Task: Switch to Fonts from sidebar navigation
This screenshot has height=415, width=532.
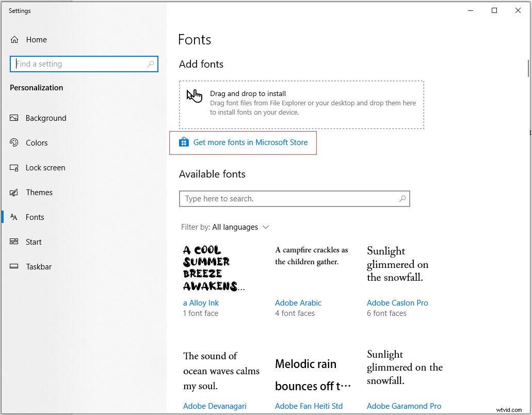Action: click(x=34, y=217)
